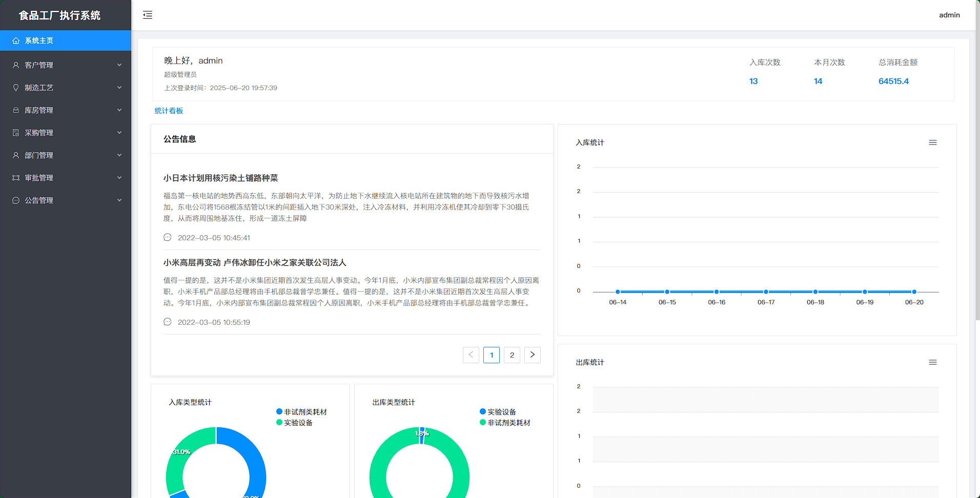The image size is (980, 498).
Task: Expand the 客户管理 submenu arrow
Action: 119,65
